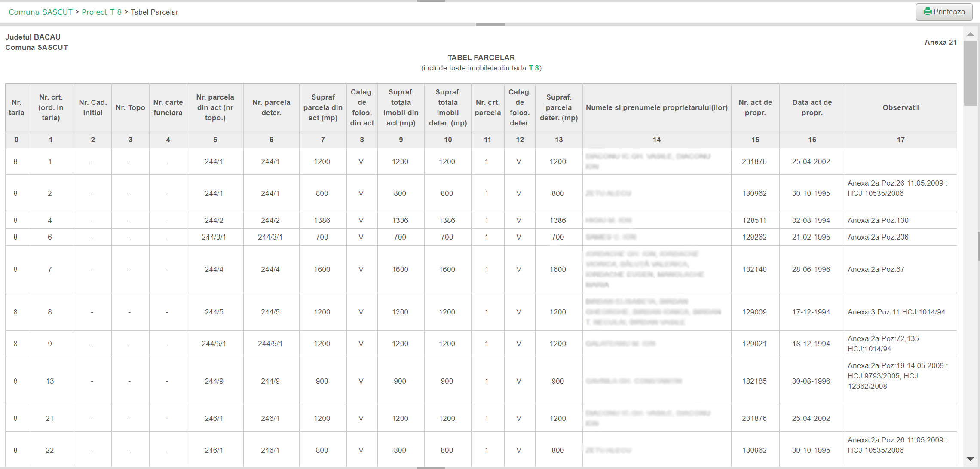Click the parcel cell 244/3/1 in column 5
Image resolution: width=980 pixels, height=469 pixels.
tap(214, 237)
